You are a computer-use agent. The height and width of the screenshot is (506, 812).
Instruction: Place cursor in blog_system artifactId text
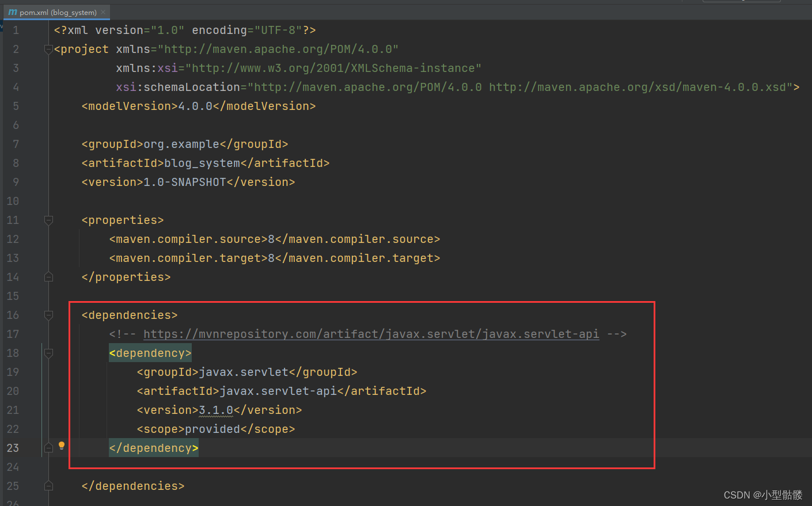click(202, 163)
